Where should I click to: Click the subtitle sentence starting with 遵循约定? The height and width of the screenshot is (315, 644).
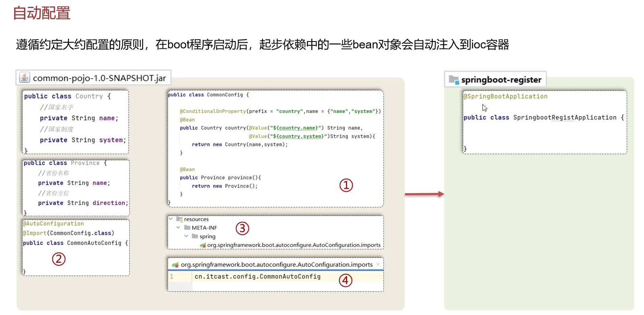[263, 44]
